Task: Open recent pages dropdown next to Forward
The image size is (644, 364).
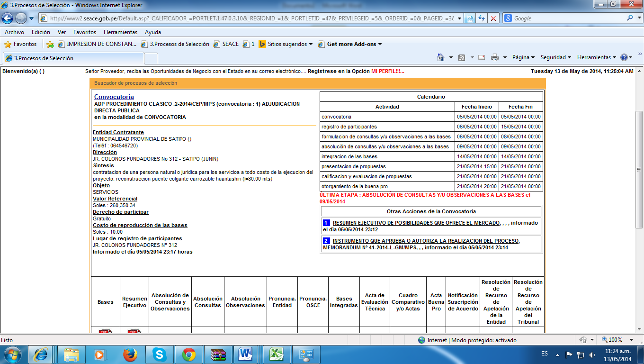Action: coord(31,18)
